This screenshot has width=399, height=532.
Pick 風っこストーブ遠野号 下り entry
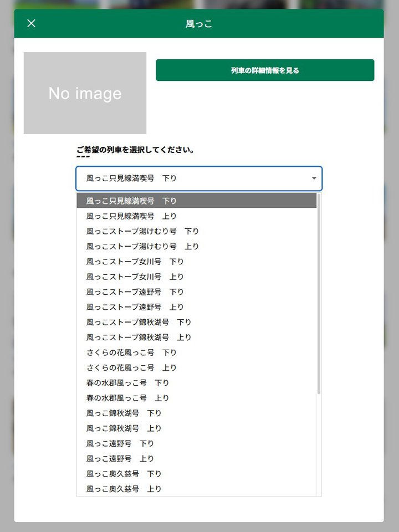[196, 292]
